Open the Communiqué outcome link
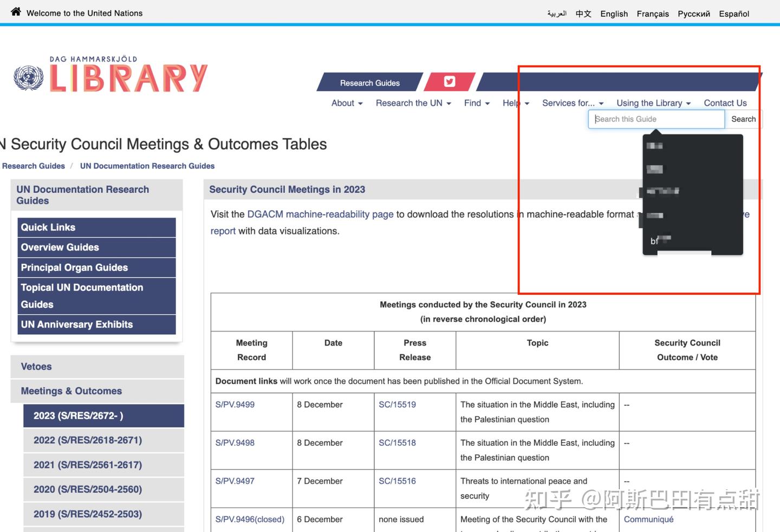The width and height of the screenshot is (780, 532). pyautogui.click(x=649, y=520)
